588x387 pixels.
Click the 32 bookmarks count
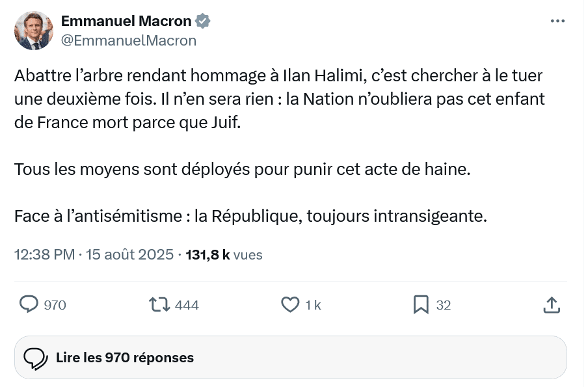(x=443, y=305)
